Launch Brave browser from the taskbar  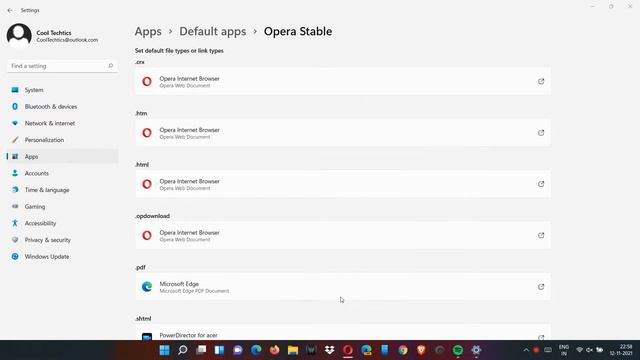[x=421, y=350]
